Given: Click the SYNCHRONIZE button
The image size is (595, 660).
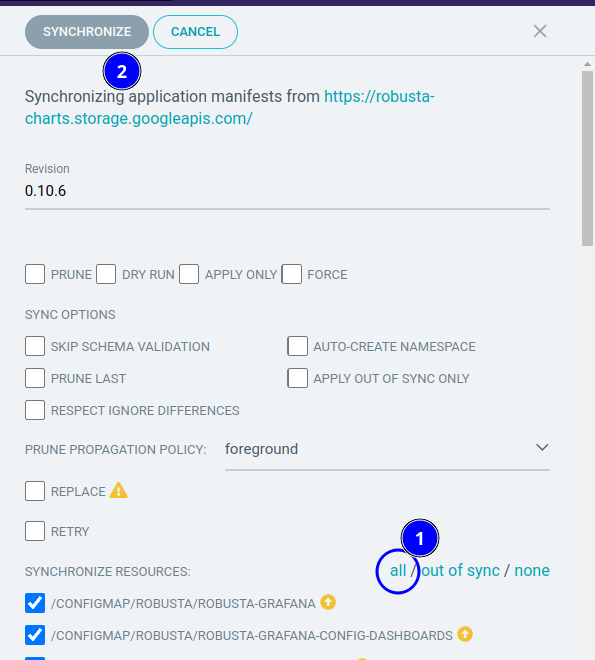Looking at the screenshot, I should [87, 32].
